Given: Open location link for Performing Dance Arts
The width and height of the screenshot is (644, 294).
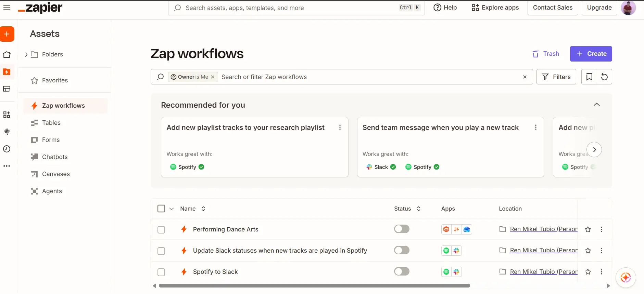Looking at the screenshot, I should pyautogui.click(x=544, y=229).
